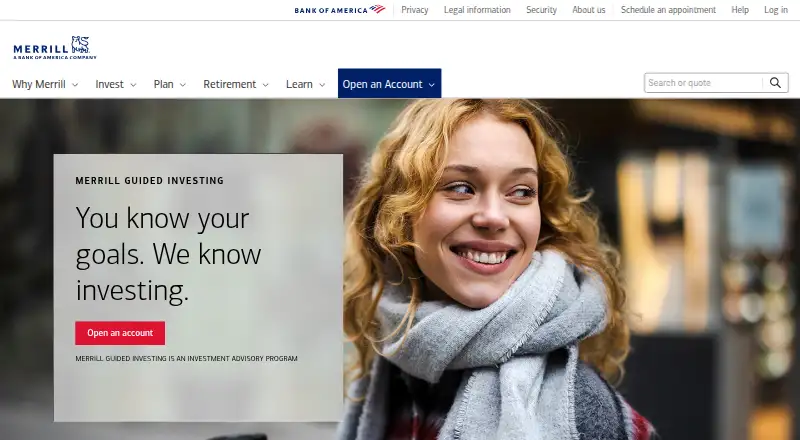Click Schedule an appointment link
Image resolution: width=800 pixels, height=440 pixels.
tap(668, 10)
